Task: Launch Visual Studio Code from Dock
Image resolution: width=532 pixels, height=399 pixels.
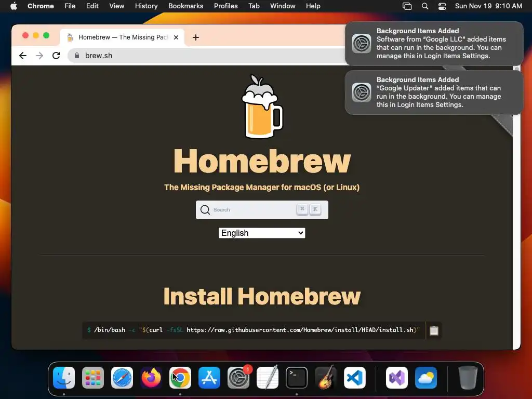Action: [x=354, y=378]
